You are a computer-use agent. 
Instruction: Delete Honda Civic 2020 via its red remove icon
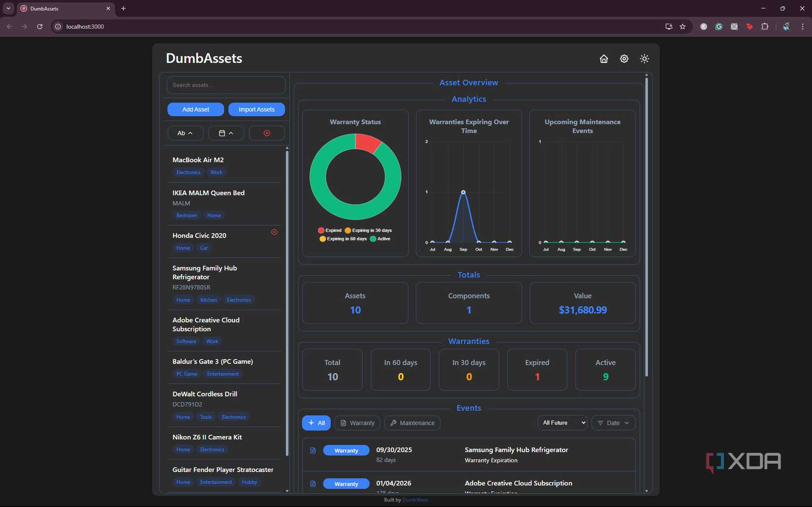(x=274, y=232)
